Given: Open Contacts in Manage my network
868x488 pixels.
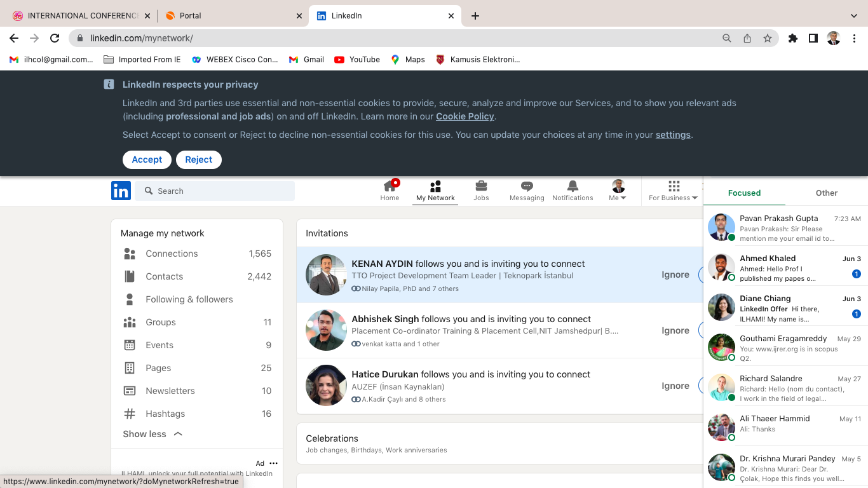Looking at the screenshot, I should tap(197, 276).
